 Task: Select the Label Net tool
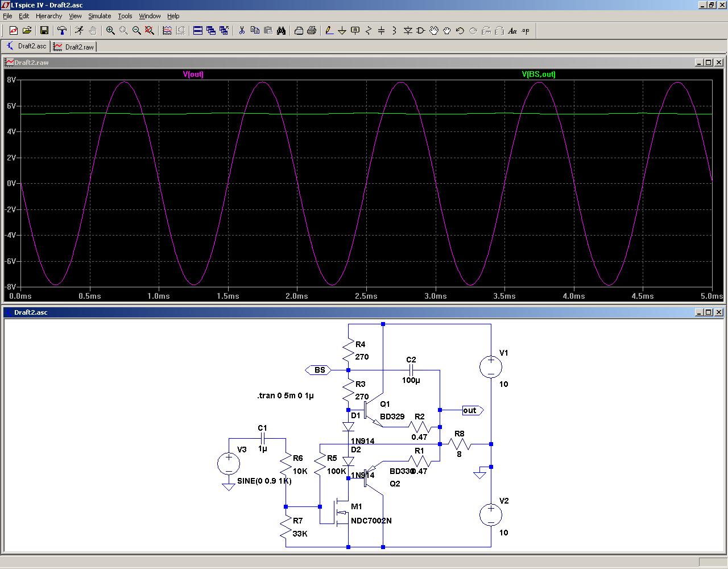tap(355, 31)
